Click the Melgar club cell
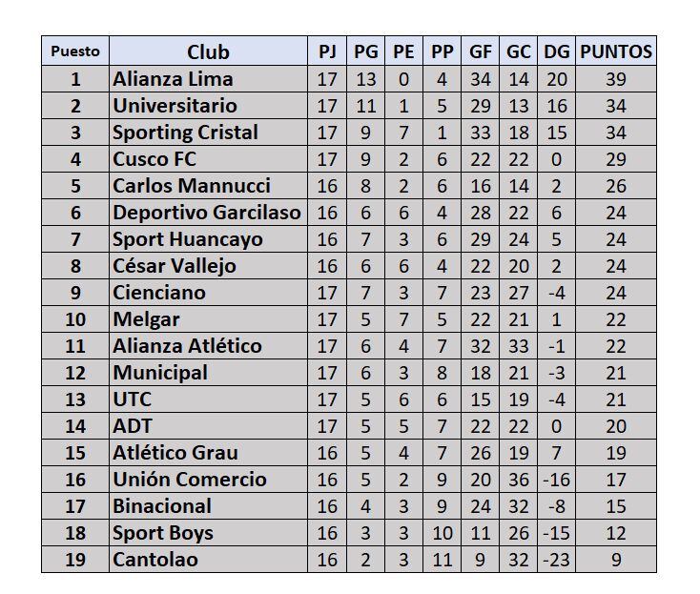Viewport: 700px width, 594px height. (146, 318)
